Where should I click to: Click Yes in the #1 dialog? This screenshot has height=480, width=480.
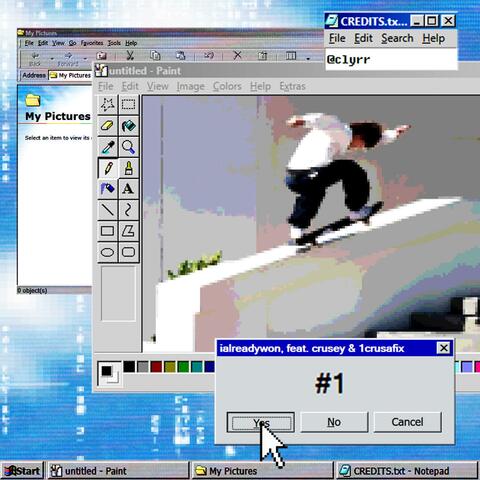pos(261,422)
